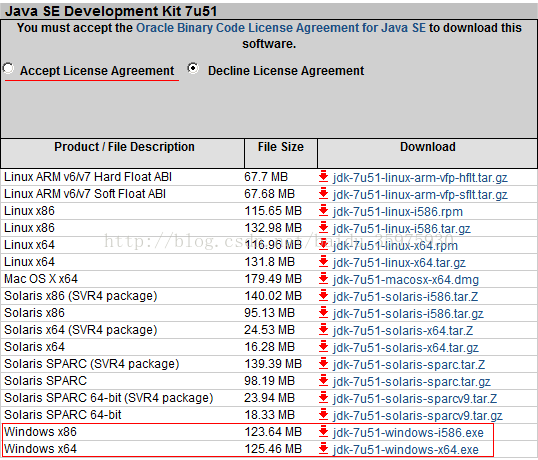Viewport: 538px width, 460px height.
Task: Download jdk-7u51-macosx-x64.dmg link
Action: (406, 280)
